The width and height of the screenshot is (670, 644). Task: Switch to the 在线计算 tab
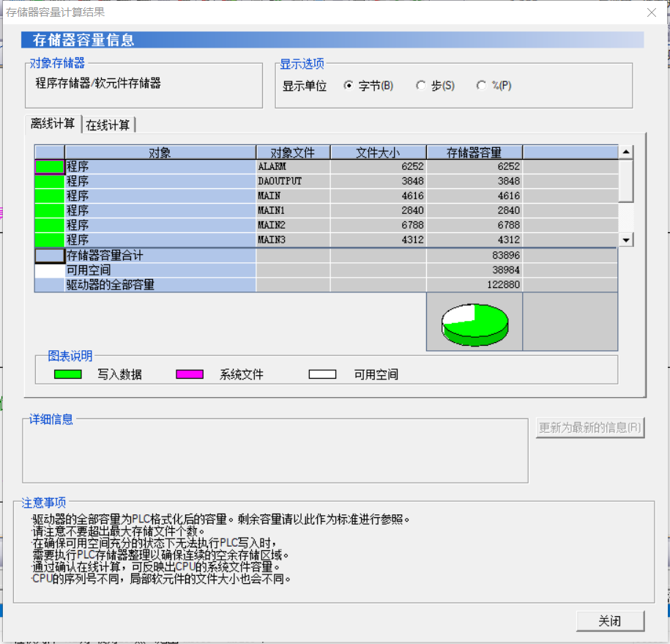(x=108, y=125)
